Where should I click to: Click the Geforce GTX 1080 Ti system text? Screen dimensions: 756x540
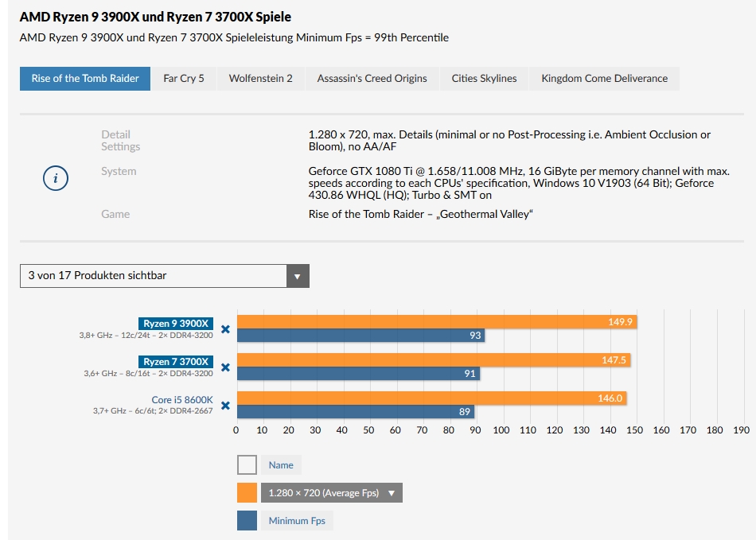tap(519, 183)
